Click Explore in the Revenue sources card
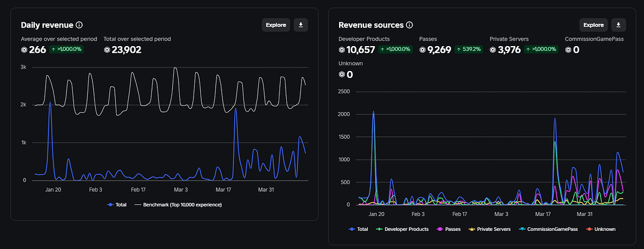This screenshot has height=249, width=644. (594, 25)
